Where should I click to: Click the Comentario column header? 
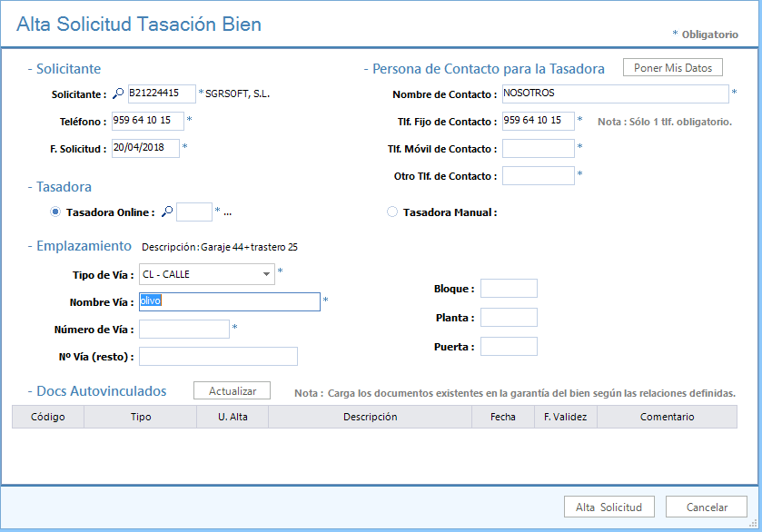click(x=667, y=417)
